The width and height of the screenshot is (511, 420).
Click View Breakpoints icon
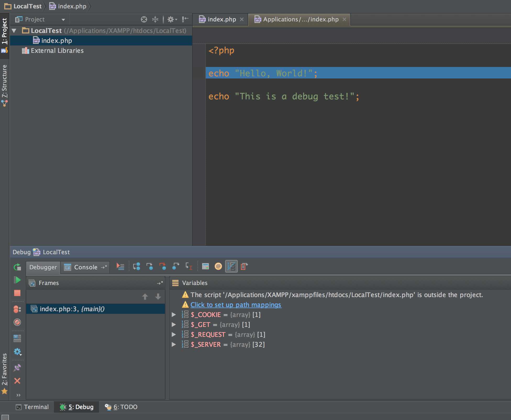coord(17,309)
